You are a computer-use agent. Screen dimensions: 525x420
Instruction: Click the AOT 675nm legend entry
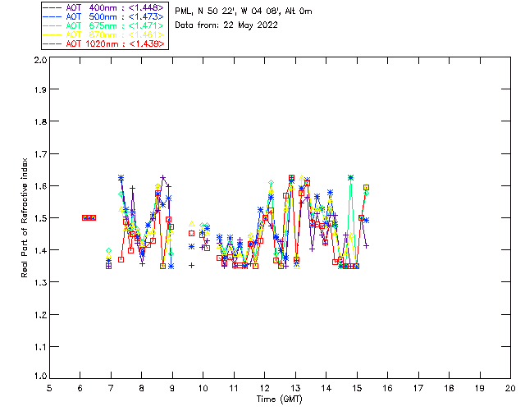click(105, 25)
